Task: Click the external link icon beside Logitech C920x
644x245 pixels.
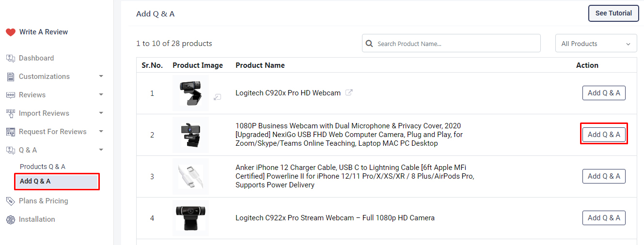Action: 349,92
